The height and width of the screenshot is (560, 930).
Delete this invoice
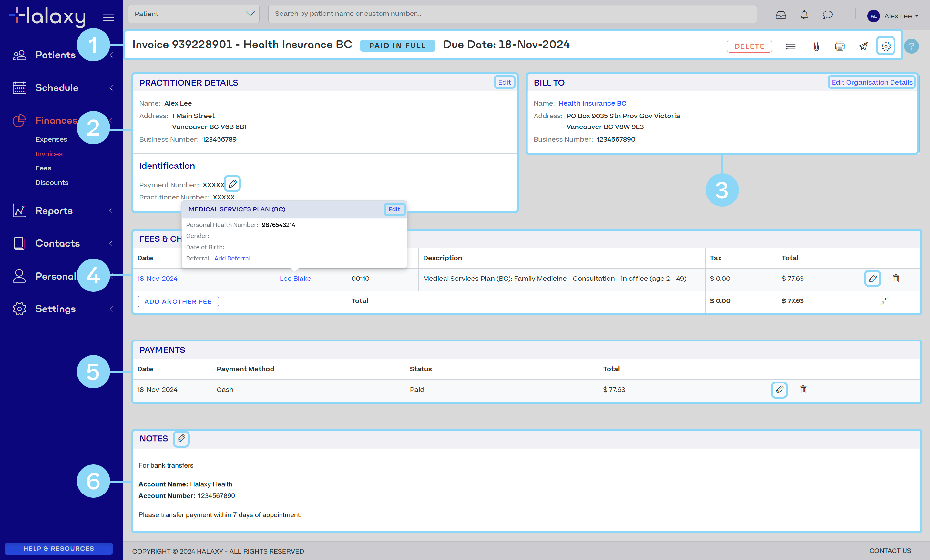click(749, 46)
